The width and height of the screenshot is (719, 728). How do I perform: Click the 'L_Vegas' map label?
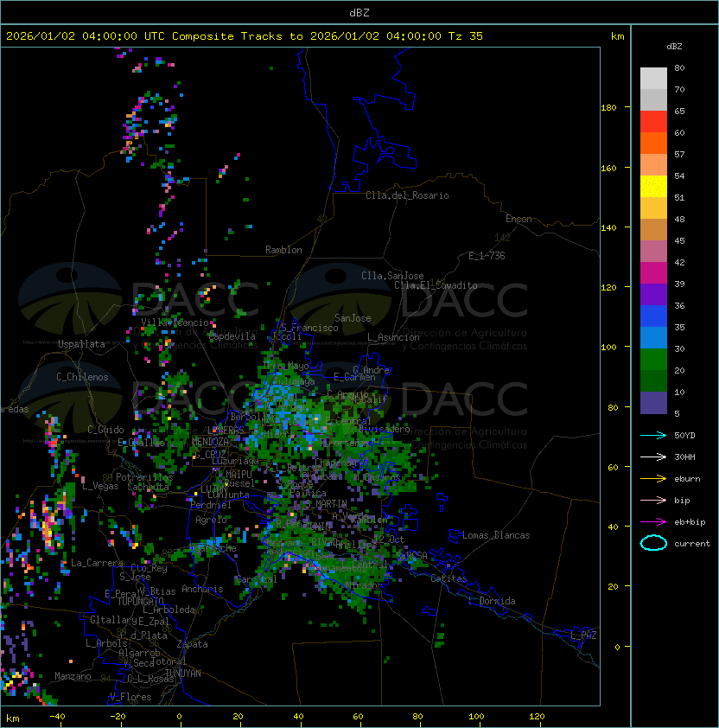point(100,486)
